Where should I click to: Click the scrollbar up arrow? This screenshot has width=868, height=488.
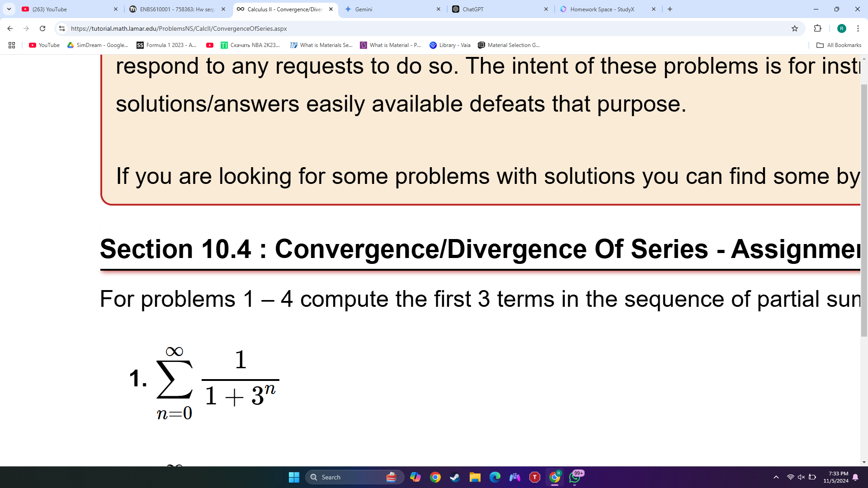pyautogui.click(x=864, y=59)
